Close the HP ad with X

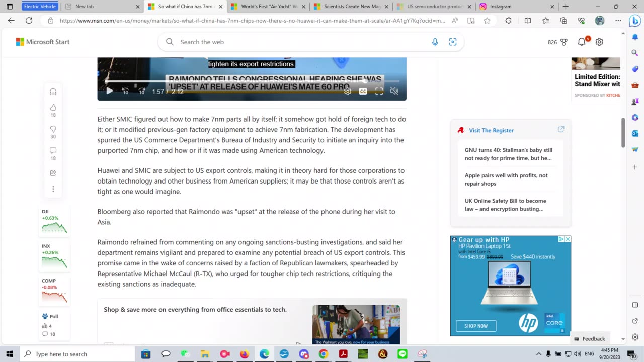tap(568, 239)
